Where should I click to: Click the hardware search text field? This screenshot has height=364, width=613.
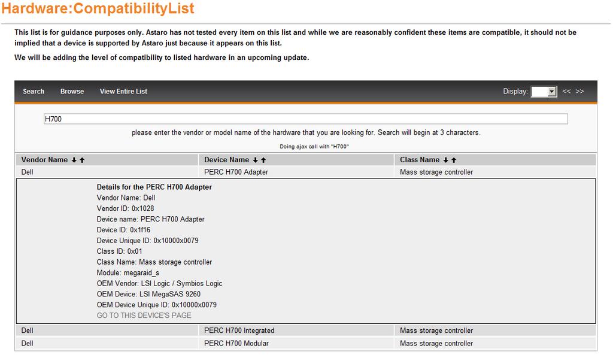click(x=305, y=119)
